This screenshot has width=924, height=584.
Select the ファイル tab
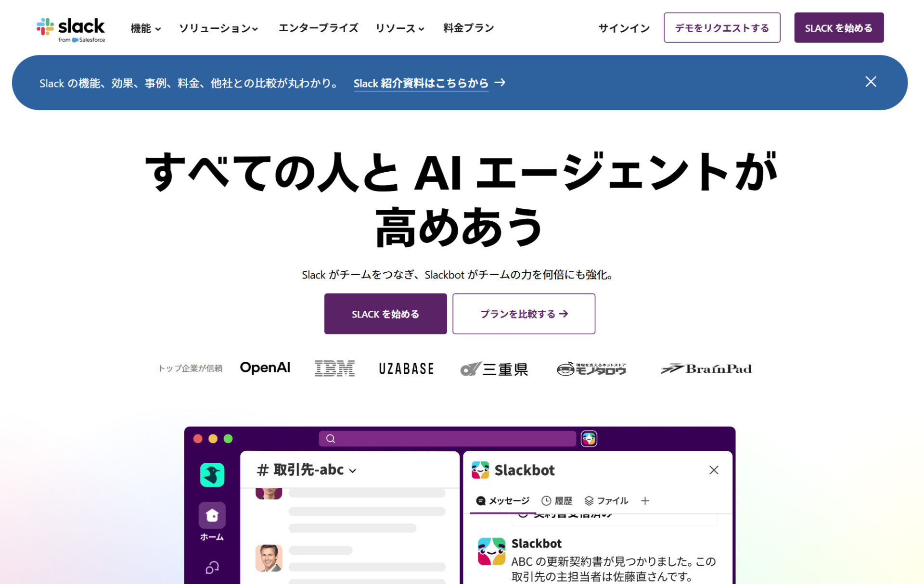(x=606, y=501)
